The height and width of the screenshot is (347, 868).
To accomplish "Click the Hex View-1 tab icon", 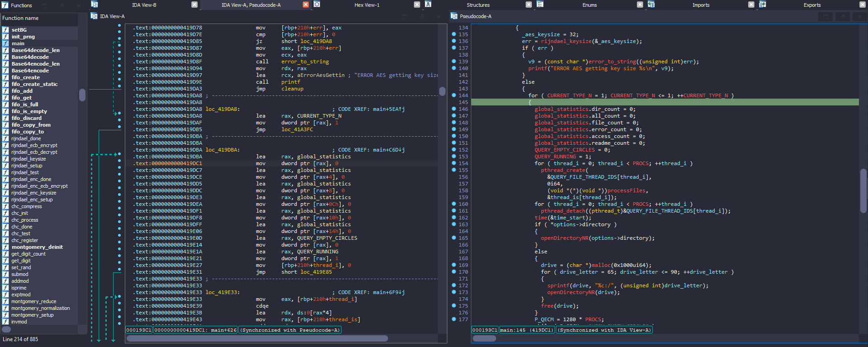I will [317, 5].
